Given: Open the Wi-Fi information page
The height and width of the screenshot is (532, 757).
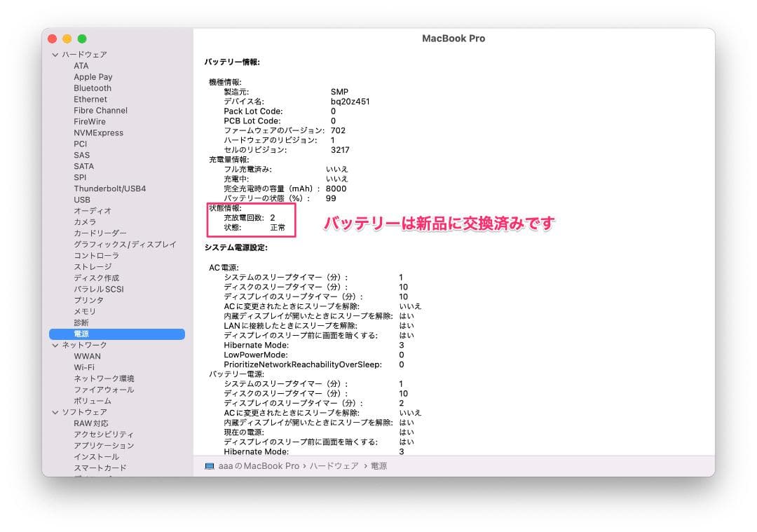Looking at the screenshot, I should click(x=86, y=367).
